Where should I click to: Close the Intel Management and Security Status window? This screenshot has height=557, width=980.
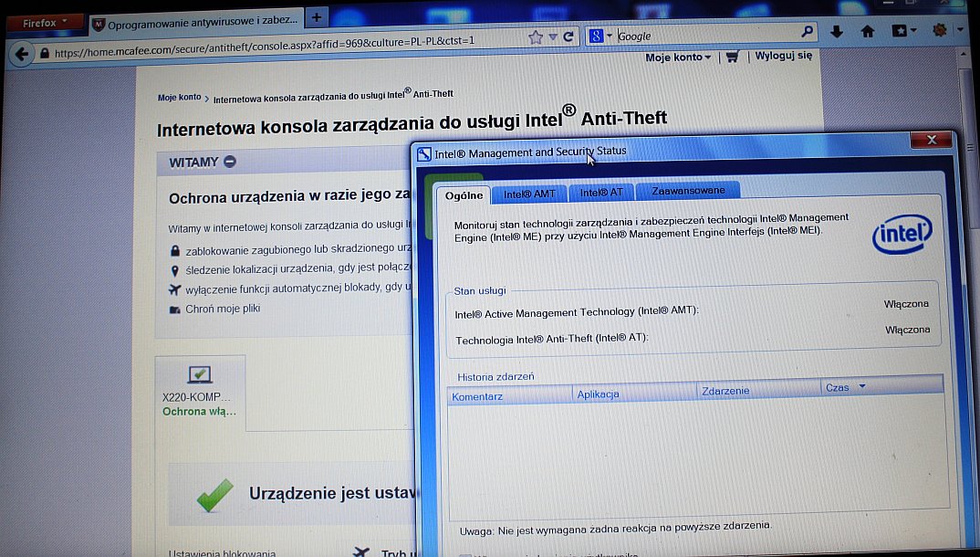click(932, 140)
